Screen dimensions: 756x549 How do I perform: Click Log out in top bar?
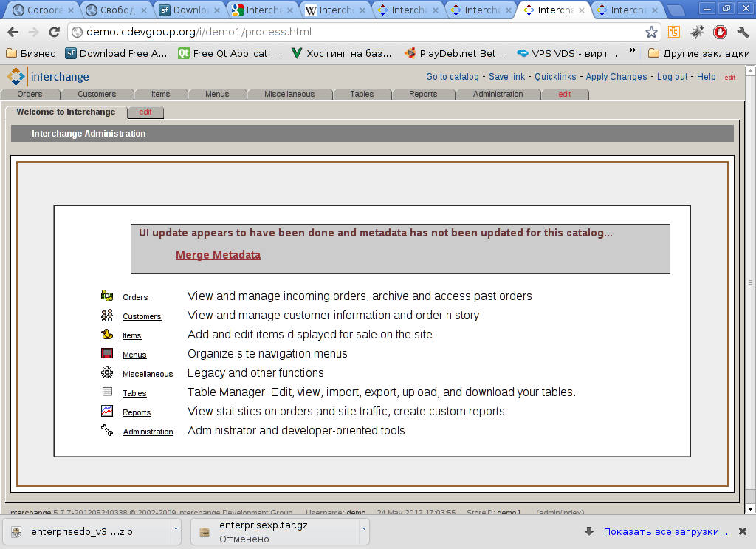click(x=672, y=77)
